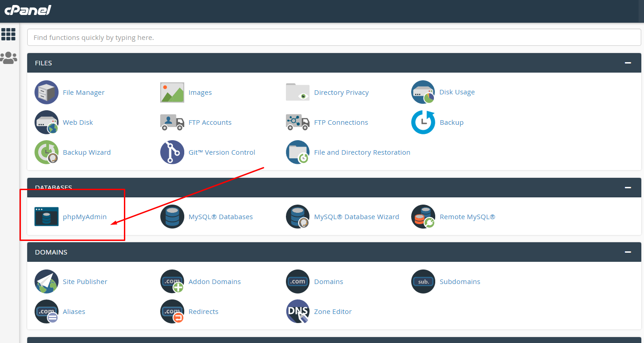
Task: Open the Zone Editor link
Action: coord(333,312)
